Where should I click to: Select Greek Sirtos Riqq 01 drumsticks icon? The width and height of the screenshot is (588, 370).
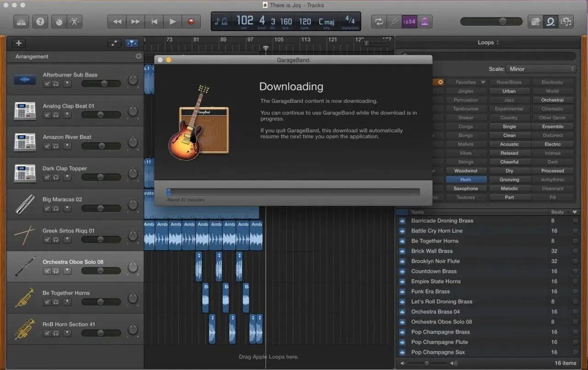(x=25, y=235)
